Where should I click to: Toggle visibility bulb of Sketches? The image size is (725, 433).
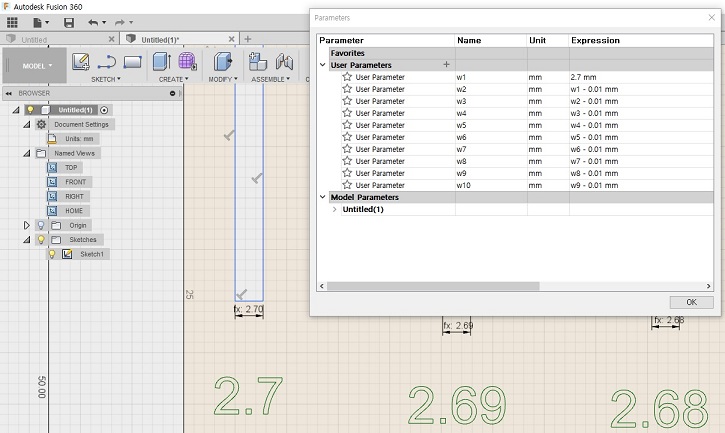[x=41, y=240]
